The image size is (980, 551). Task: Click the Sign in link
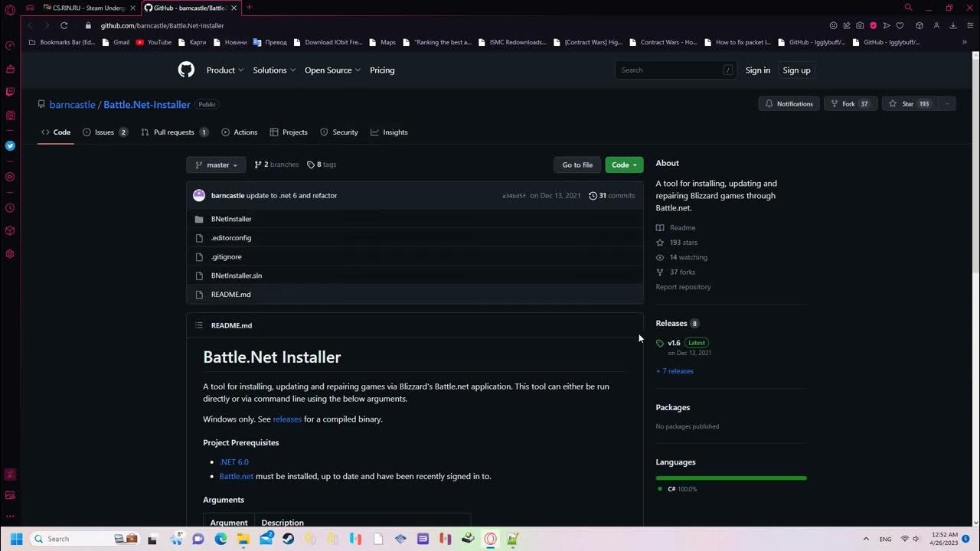(x=758, y=70)
